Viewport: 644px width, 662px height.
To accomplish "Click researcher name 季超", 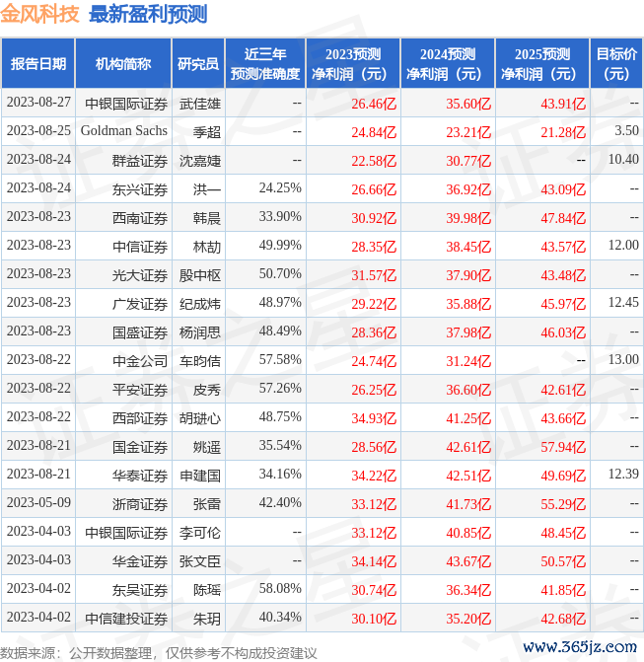I will (x=207, y=132).
